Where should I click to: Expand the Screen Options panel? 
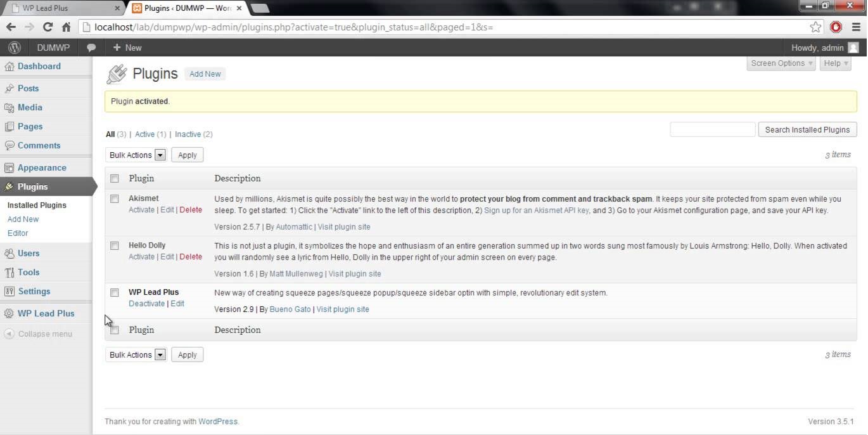click(x=781, y=63)
